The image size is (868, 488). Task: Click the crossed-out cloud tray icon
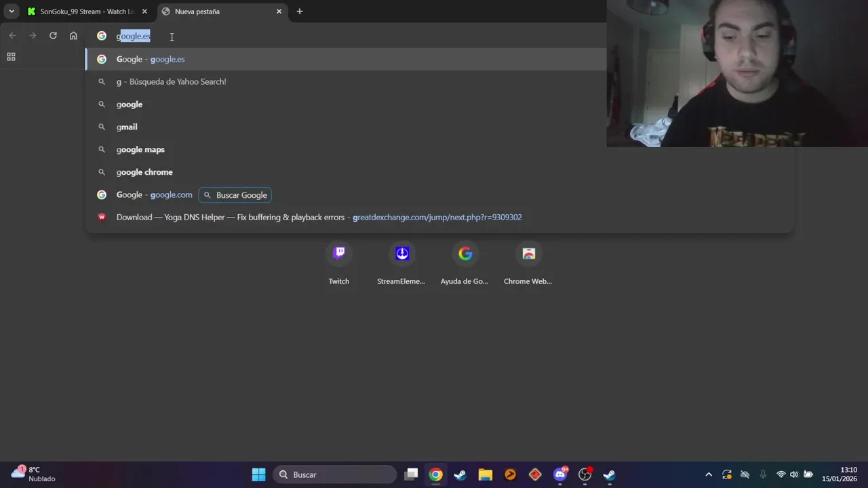745,474
